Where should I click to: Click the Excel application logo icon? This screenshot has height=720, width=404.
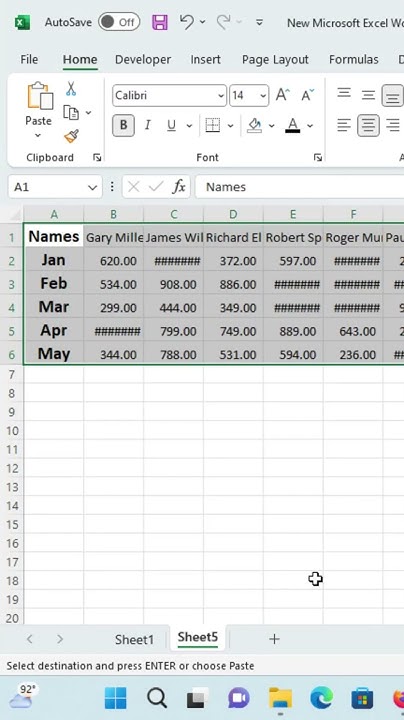pyautogui.click(x=22, y=22)
